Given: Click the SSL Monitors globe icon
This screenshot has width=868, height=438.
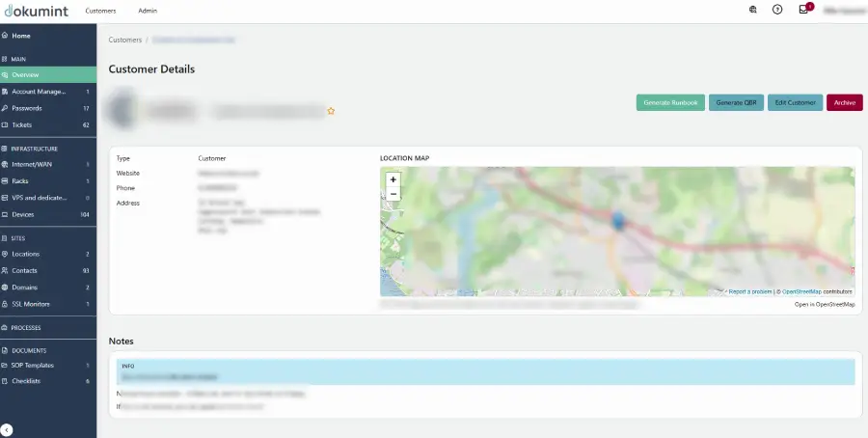Looking at the screenshot, I should [x=5, y=304].
